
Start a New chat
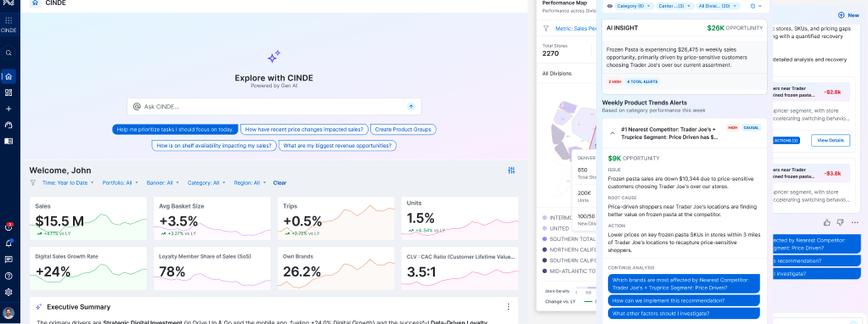coord(848,15)
